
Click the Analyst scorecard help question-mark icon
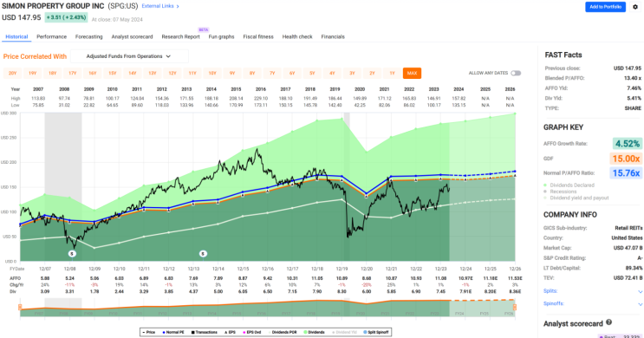608,322
